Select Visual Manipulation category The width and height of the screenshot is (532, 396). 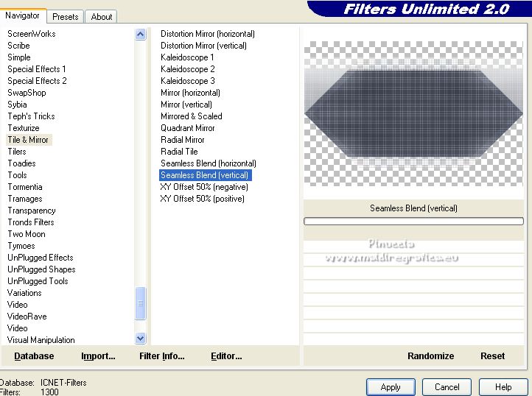(41, 340)
